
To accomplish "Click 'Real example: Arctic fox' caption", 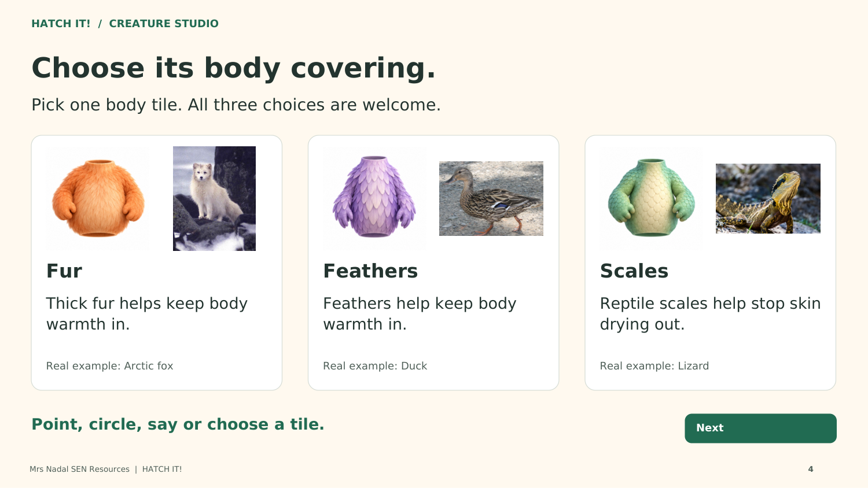I will point(110,366).
